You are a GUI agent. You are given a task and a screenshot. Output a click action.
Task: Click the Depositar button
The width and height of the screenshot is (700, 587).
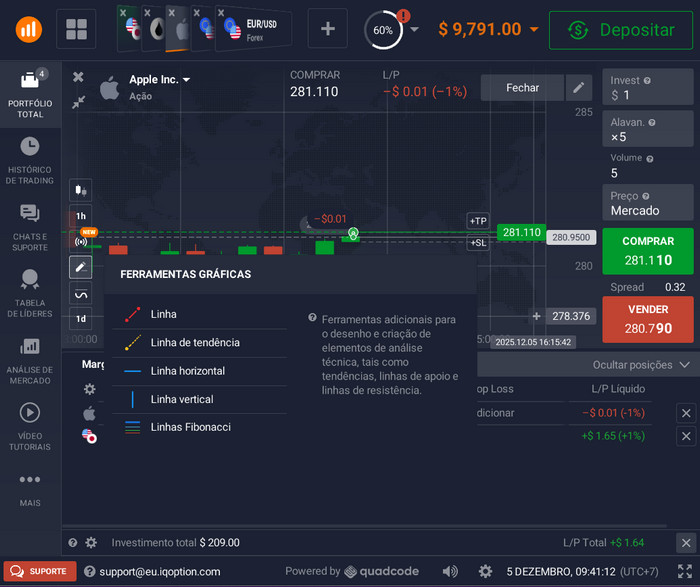coord(621,30)
